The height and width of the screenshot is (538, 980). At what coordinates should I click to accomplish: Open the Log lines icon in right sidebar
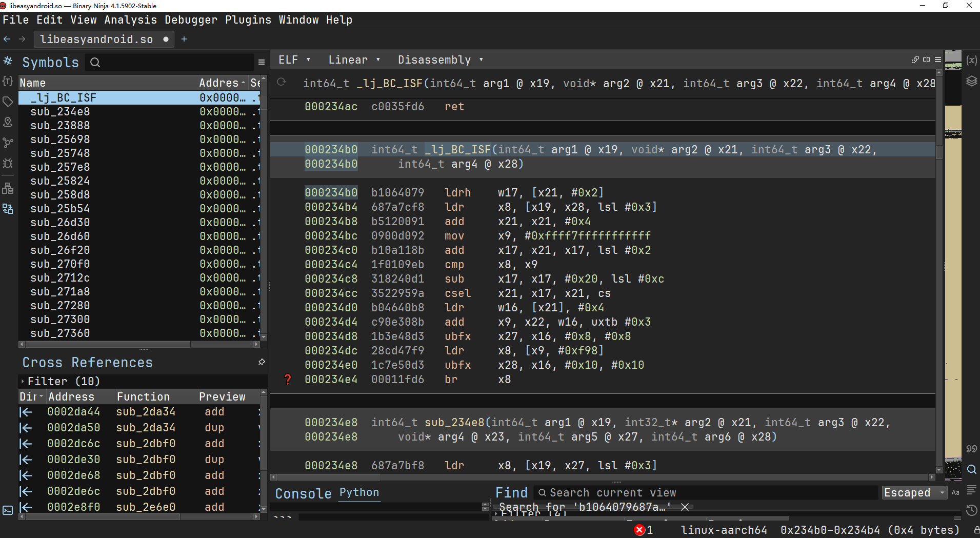971,490
